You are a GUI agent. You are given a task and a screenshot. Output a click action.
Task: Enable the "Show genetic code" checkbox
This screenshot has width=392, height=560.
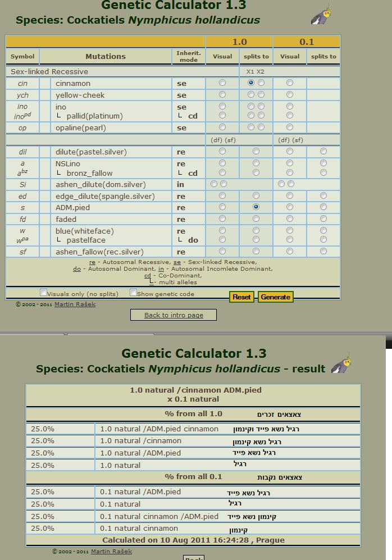[133, 293]
